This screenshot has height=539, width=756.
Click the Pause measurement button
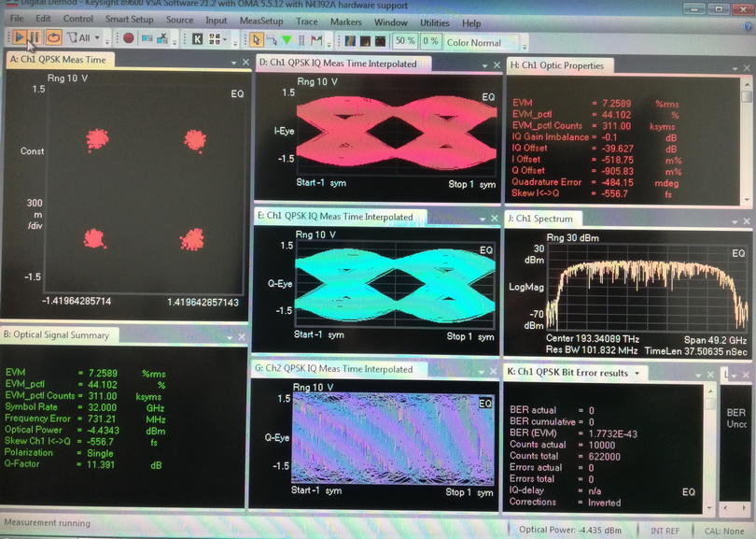coord(35,38)
